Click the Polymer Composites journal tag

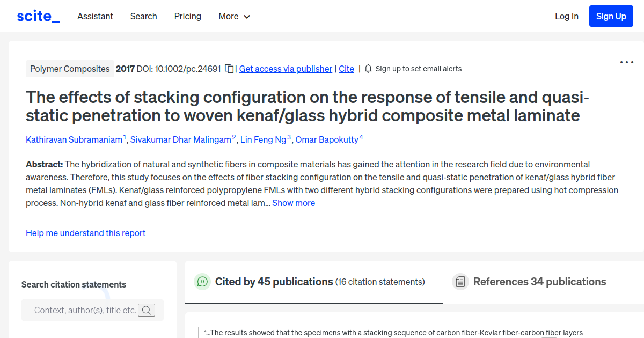[x=70, y=69]
